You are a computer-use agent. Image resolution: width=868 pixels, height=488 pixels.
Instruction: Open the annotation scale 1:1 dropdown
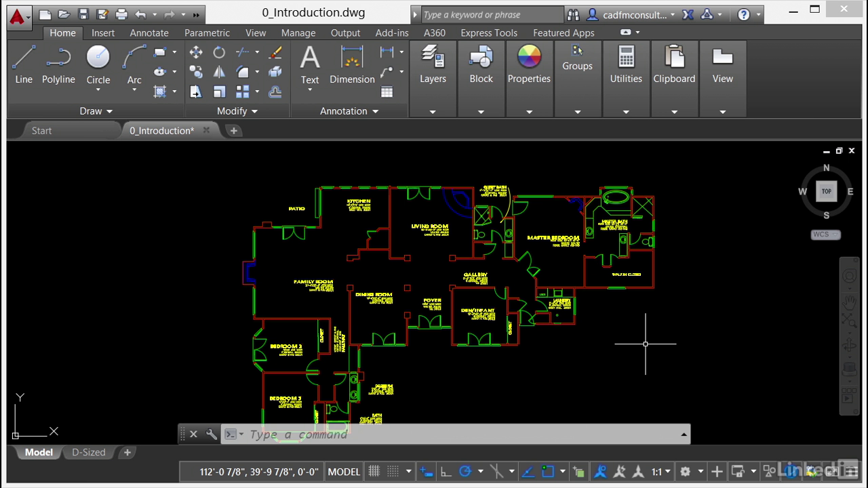tap(660, 472)
